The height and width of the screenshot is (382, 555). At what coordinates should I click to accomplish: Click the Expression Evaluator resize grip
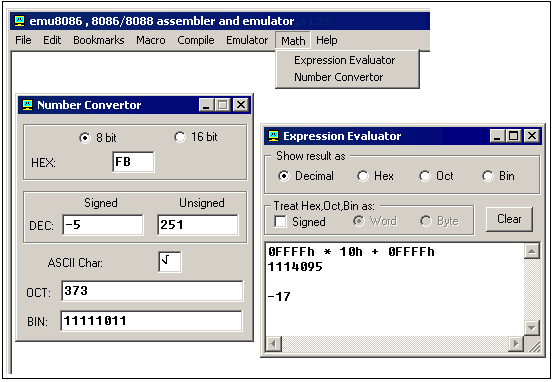point(534,346)
